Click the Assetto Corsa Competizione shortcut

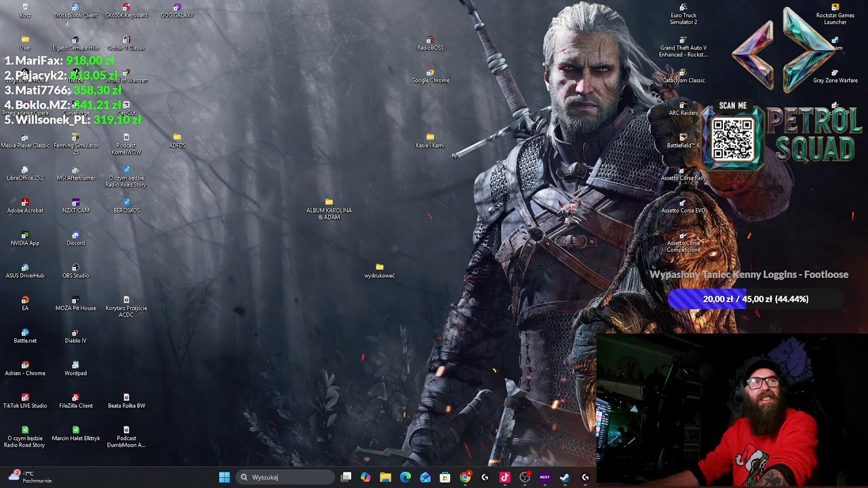click(683, 241)
